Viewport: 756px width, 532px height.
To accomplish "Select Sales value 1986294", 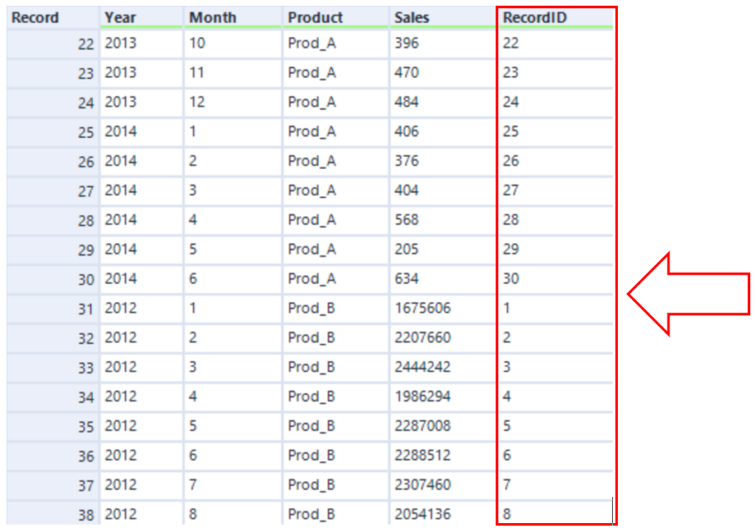I will point(443,396).
